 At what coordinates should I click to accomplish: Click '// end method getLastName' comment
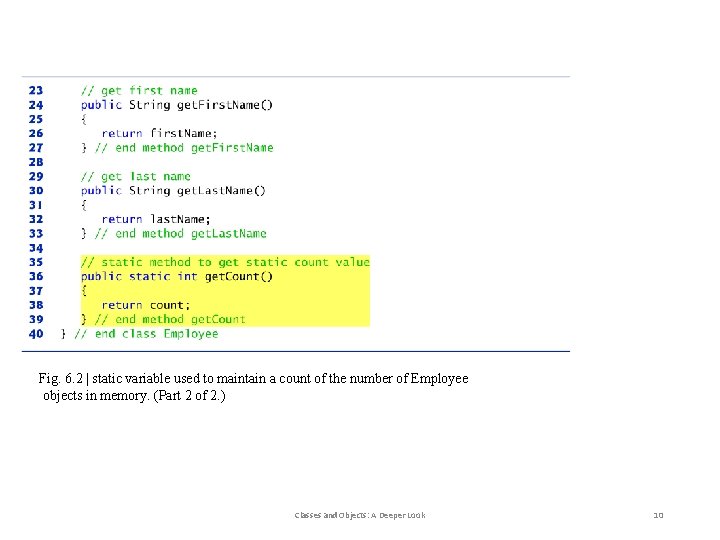[x=181, y=234]
